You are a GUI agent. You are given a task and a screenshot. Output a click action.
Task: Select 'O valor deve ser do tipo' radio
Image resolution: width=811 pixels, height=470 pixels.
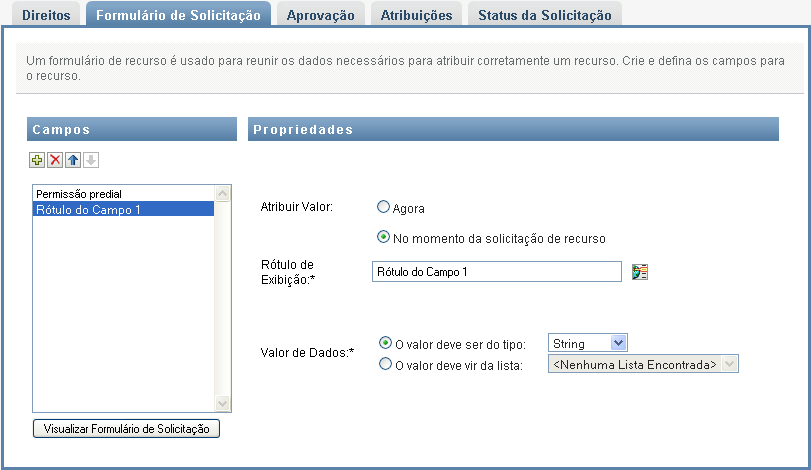[x=385, y=343]
